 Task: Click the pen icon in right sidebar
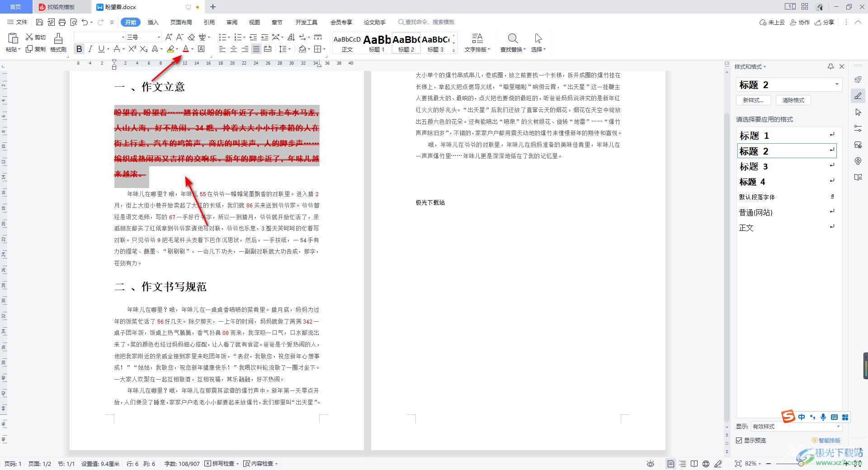(858, 96)
